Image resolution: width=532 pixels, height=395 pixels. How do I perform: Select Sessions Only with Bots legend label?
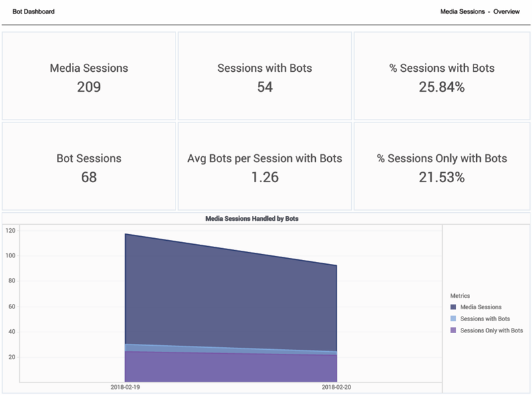coord(491,330)
